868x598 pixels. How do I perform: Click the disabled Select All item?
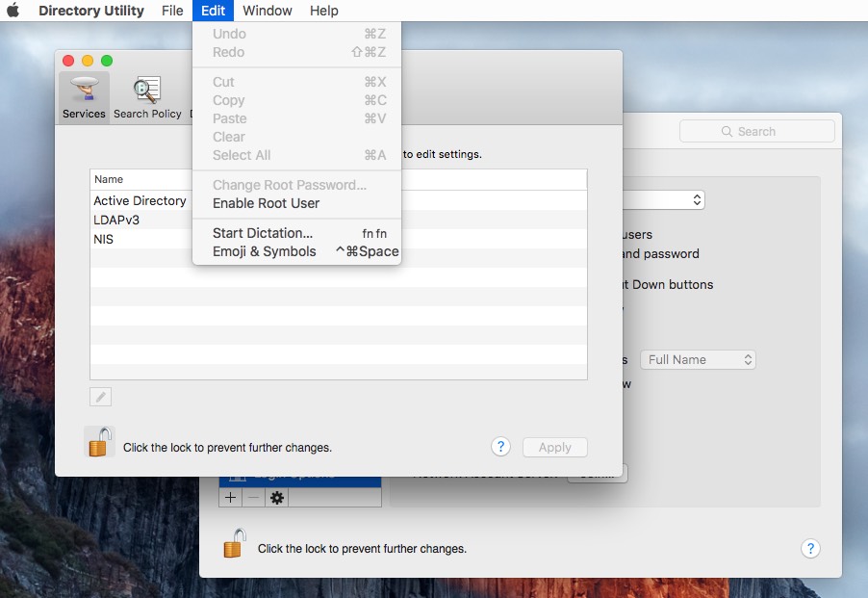(x=296, y=155)
